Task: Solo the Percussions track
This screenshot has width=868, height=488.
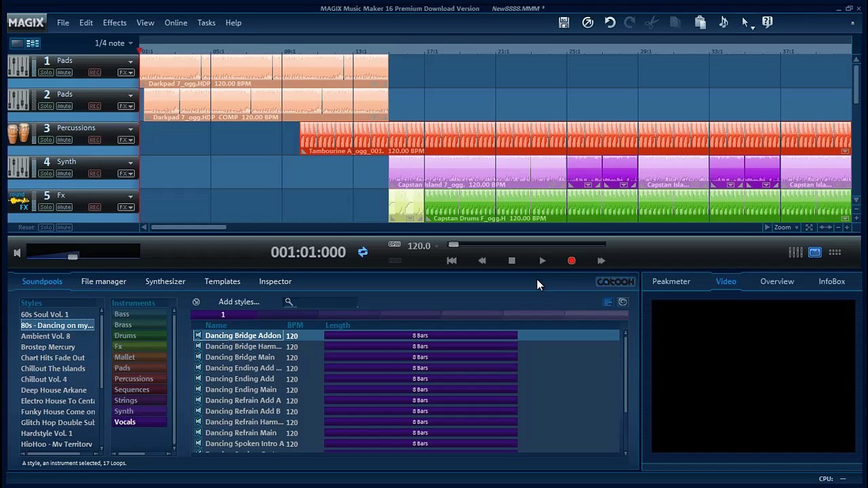Action: [46, 140]
